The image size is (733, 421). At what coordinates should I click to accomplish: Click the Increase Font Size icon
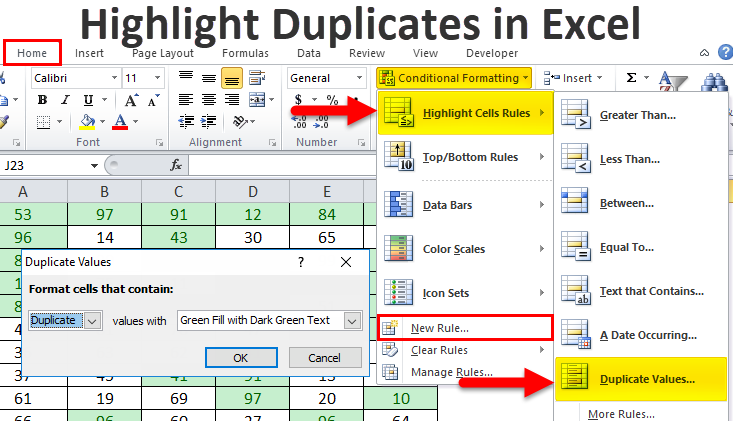coord(131,100)
